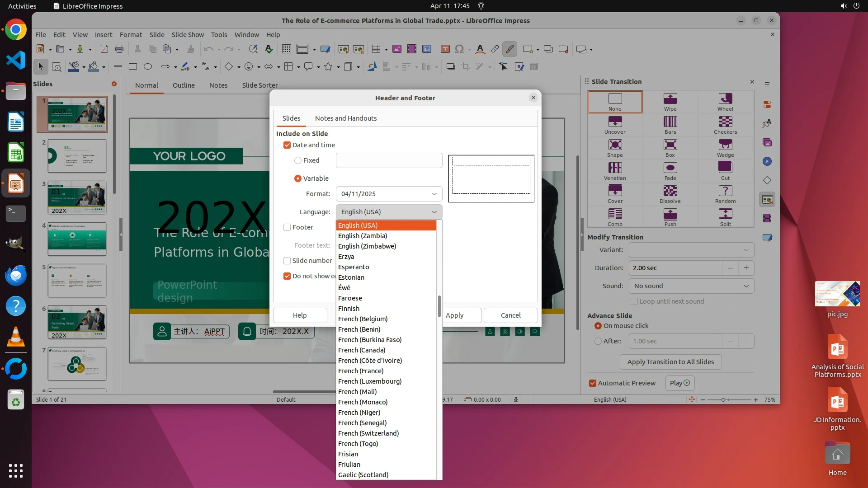Enable the Footer checkbox

287,227
